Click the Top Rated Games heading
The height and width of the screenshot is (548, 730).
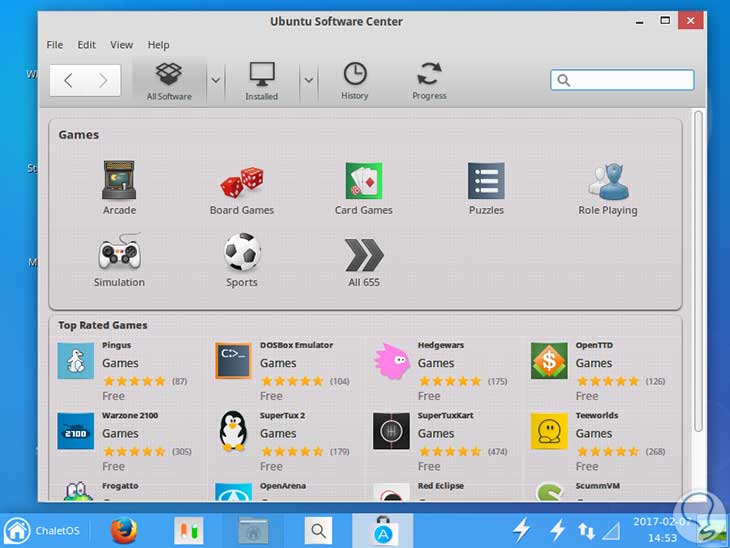click(x=102, y=325)
